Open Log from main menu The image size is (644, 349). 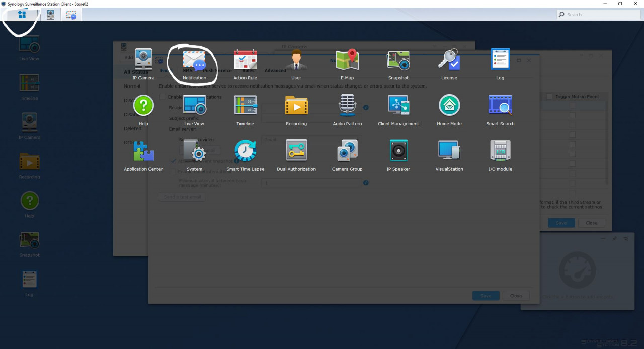click(500, 64)
